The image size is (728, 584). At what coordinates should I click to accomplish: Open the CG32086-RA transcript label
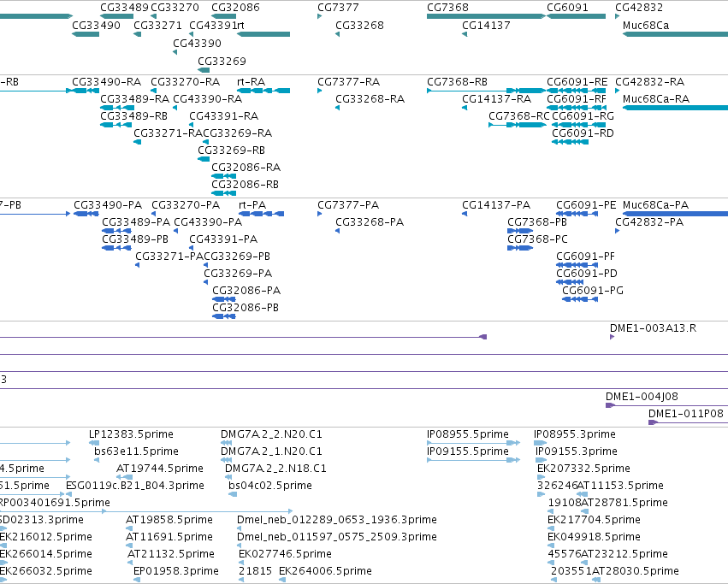(x=246, y=167)
